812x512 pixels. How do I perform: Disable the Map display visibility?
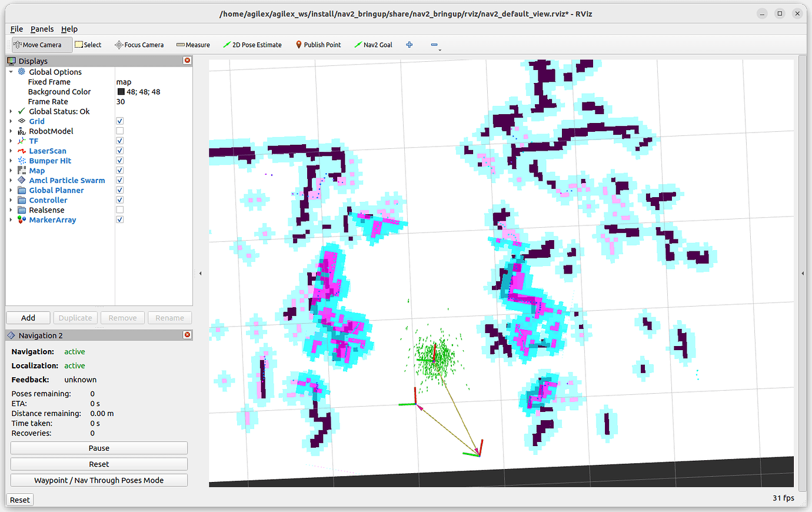click(119, 170)
